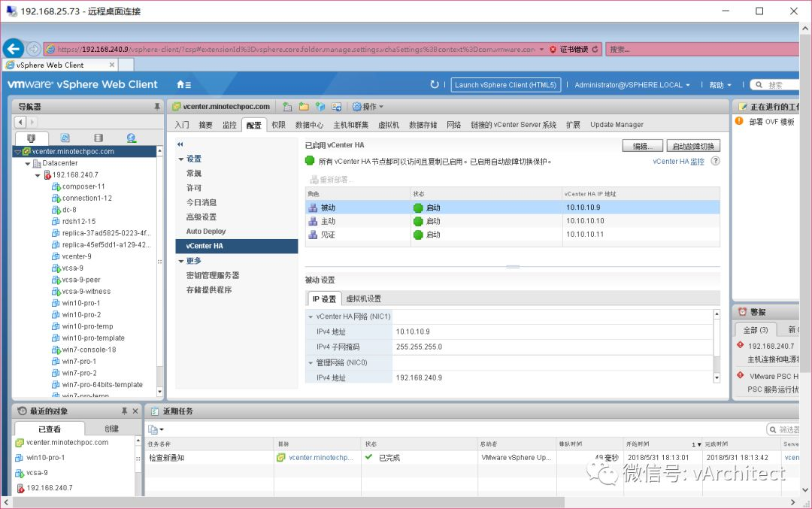The width and height of the screenshot is (812, 509).
Task: Collapse 管理网络 (NIC0) section
Action: 311,363
